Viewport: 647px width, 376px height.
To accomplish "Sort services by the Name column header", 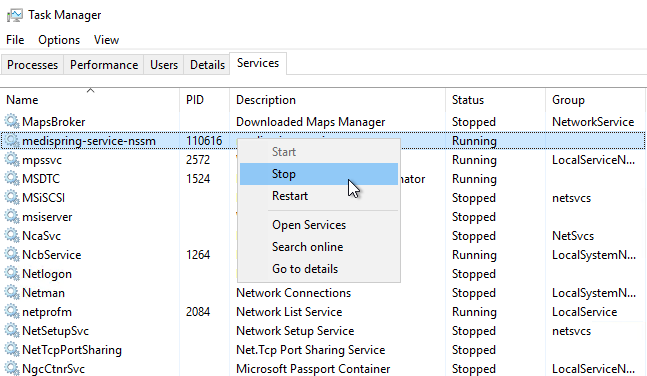I will [90, 100].
